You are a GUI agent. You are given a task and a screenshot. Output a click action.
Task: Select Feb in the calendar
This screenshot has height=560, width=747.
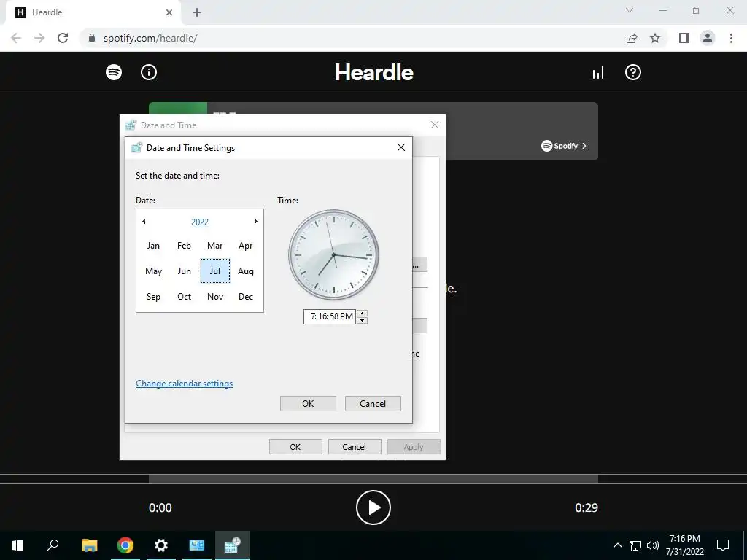click(x=184, y=246)
